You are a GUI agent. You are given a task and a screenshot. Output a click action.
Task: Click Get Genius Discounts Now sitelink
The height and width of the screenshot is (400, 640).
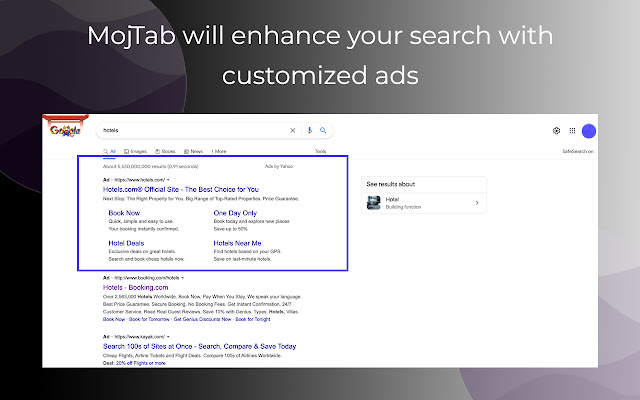202,319
